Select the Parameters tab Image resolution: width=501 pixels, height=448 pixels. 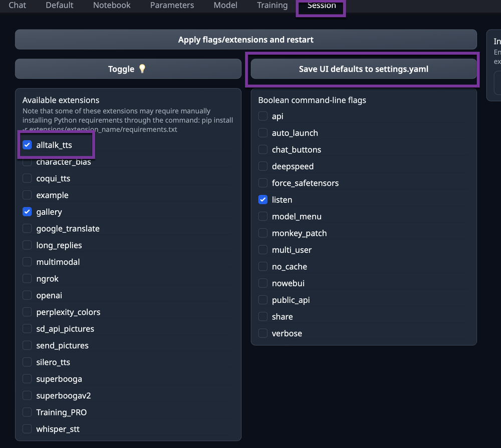pos(172,6)
